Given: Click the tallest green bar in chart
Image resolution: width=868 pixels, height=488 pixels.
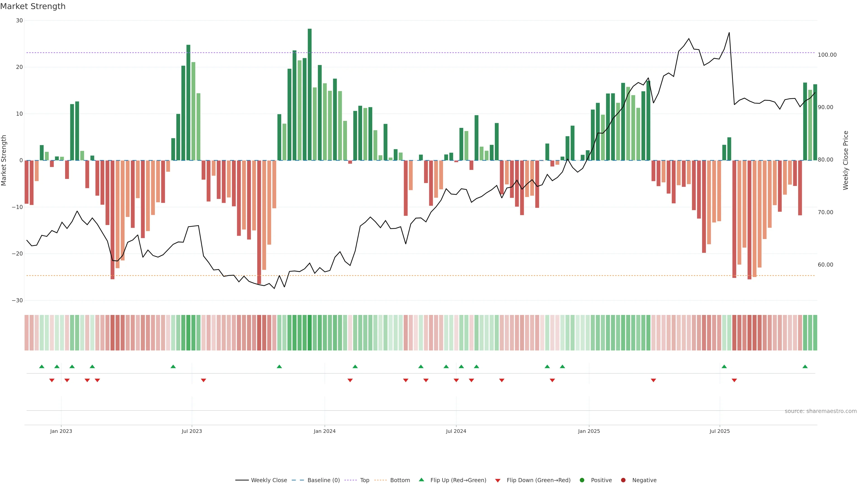Looking at the screenshot, I should pyautogui.click(x=310, y=94).
